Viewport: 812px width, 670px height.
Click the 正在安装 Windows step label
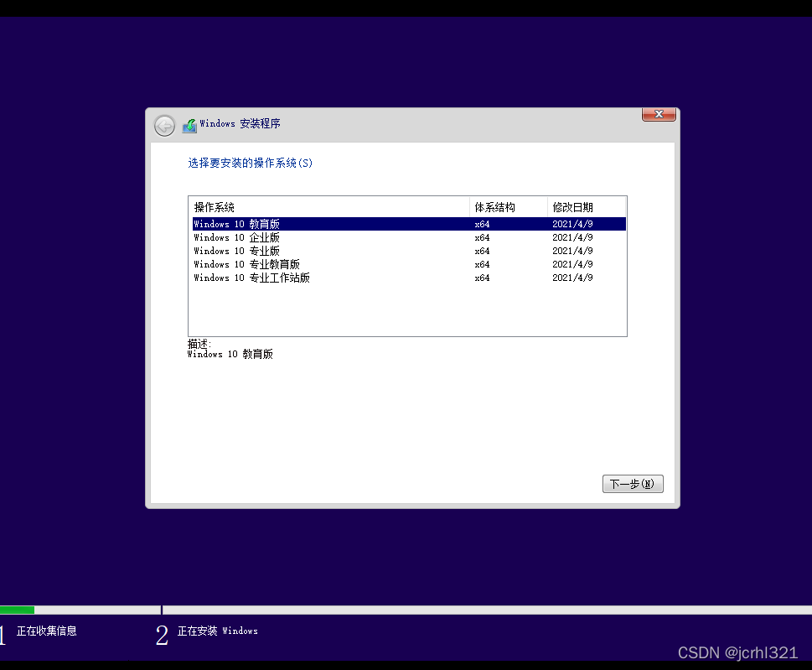[x=218, y=631]
